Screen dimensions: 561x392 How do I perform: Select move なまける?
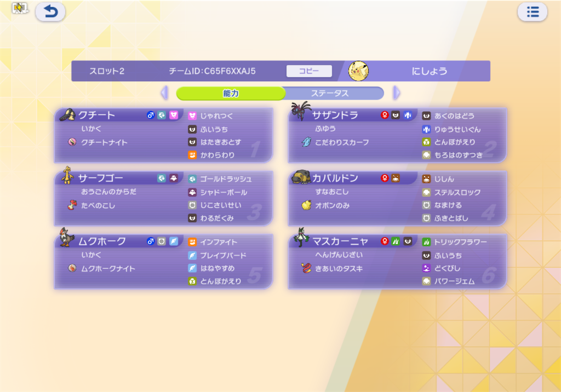tap(448, 205)
